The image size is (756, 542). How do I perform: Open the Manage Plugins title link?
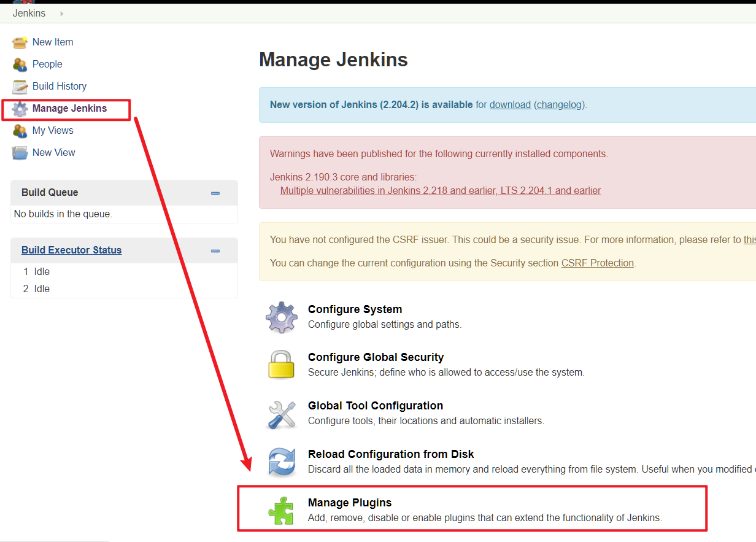[x=350, y=503]
